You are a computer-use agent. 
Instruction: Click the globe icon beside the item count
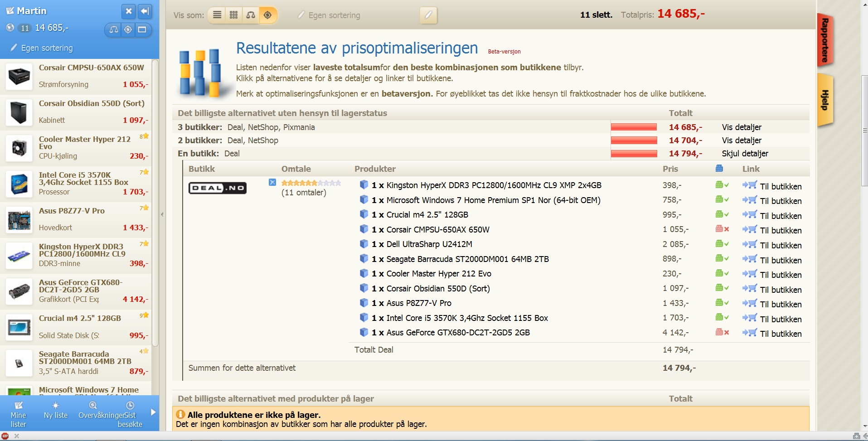[x=10, y=28]
